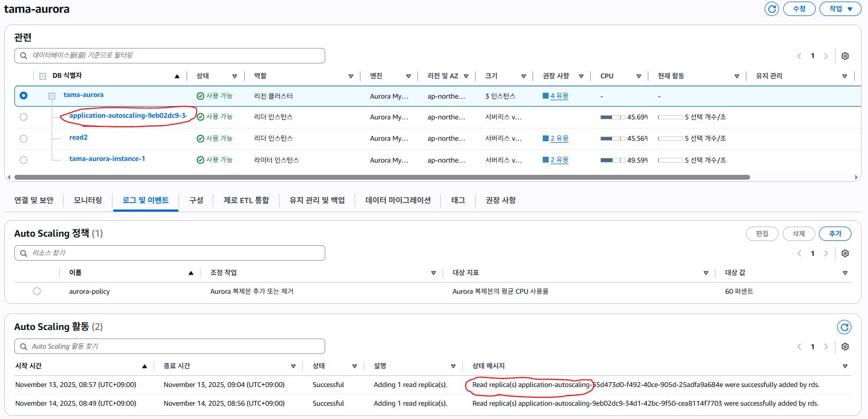
Task: Open application-autoscaling-9eb02dc9 instance link
Action: point(128,116)
